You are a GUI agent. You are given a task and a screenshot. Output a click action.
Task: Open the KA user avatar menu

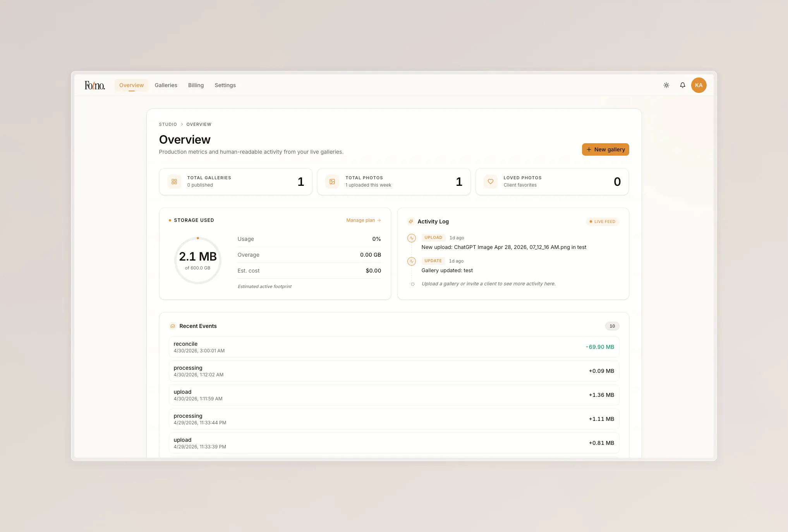click(x=699, y=85)
